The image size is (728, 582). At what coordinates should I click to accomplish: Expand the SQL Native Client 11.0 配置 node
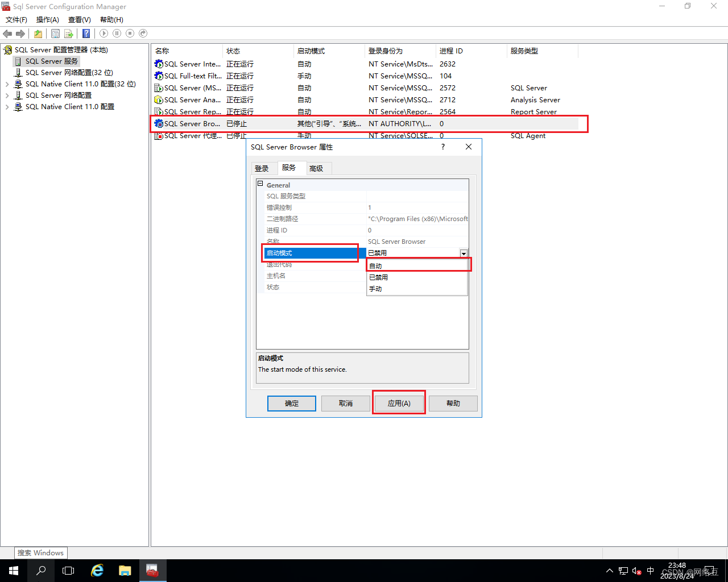[x=7, y=107]
